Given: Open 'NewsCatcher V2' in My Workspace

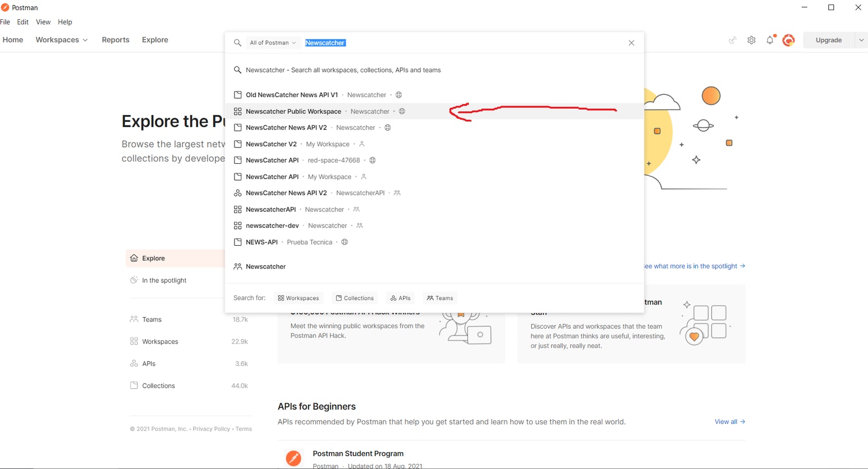Looking at the screenshot, I should click(434, 144).
